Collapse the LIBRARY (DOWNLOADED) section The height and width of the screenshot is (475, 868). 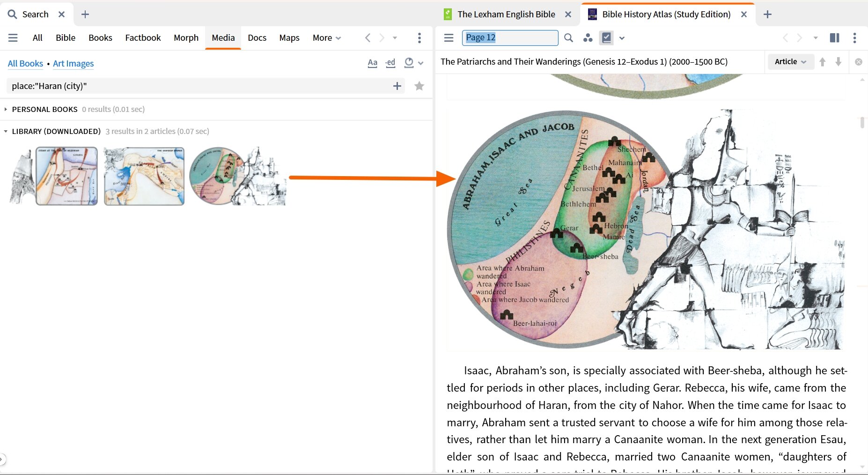5,132
